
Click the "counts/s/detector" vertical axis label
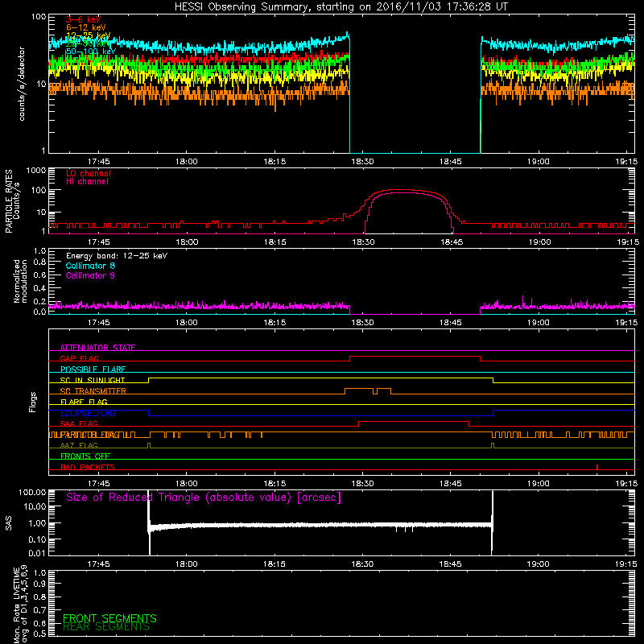(22, 84)
